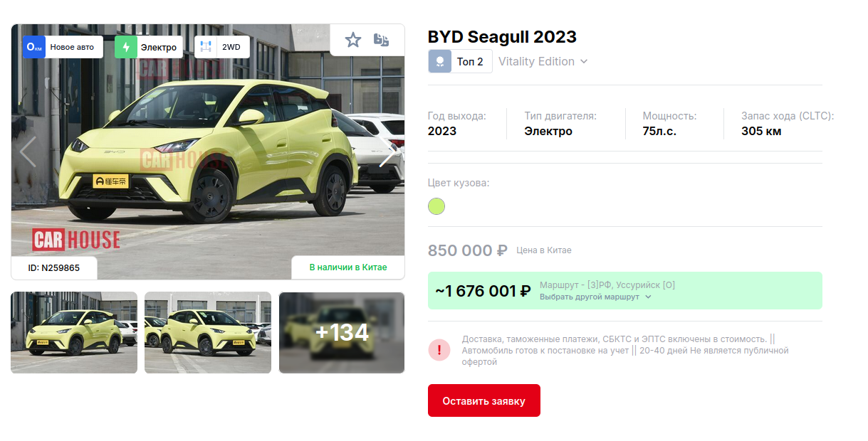Click the BYD Seagull 2023 title
This screenshot has width=868, height=441.
(502, 37)
